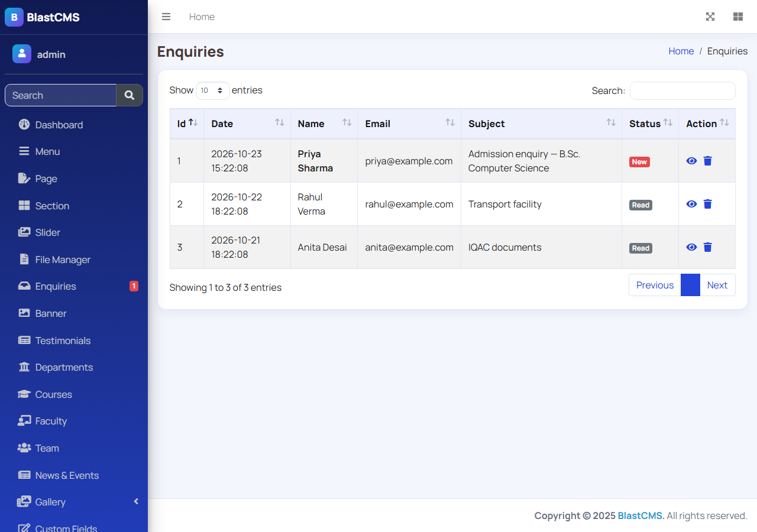Click the Banner image icon in sidebar

[24, 313]
